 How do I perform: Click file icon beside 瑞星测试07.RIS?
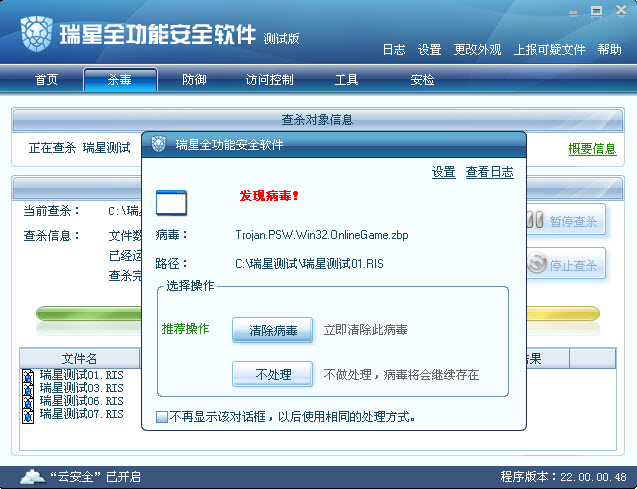point(28,415)
